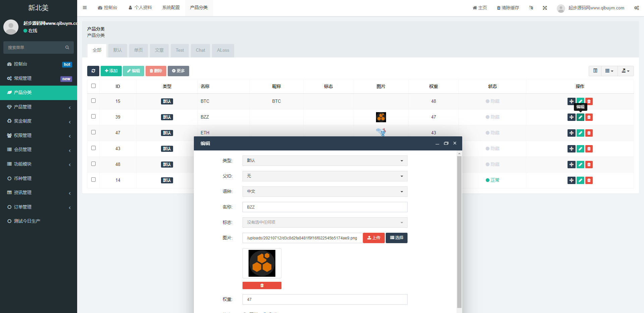644x313 pixels.
Task: Click the 选择 button next to upload
Action: pyautogui.click(x=396, y=238)
